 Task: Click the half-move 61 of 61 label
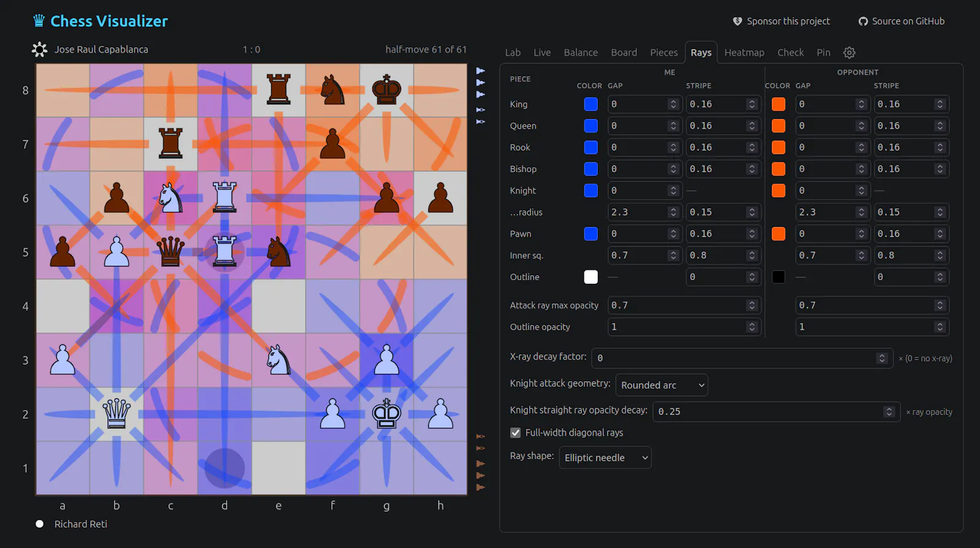point(426,50)
